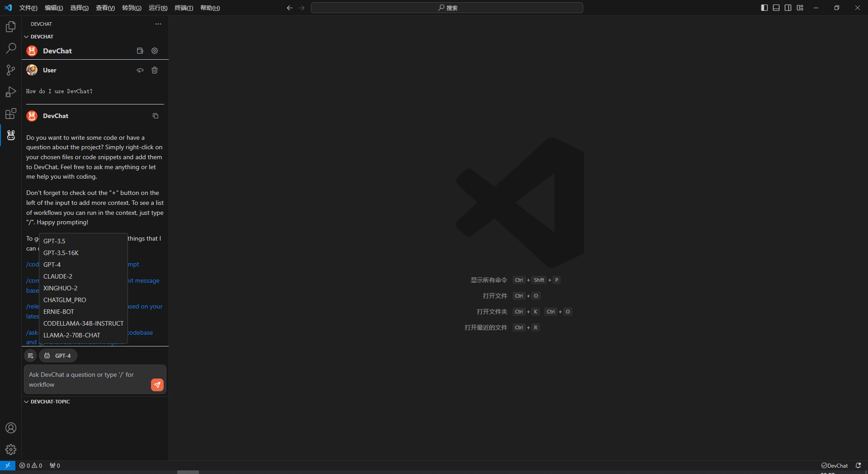Image resolution: width=868 pixels, height=474 pixels.
Task: Pick XINGHUO-2 from model list
Action: (x=83, y=288)
